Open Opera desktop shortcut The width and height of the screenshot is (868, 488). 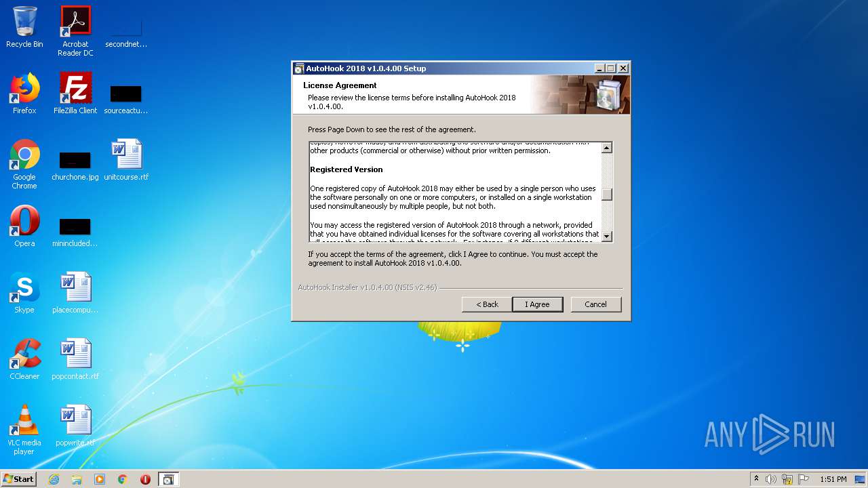pos(24,226)
